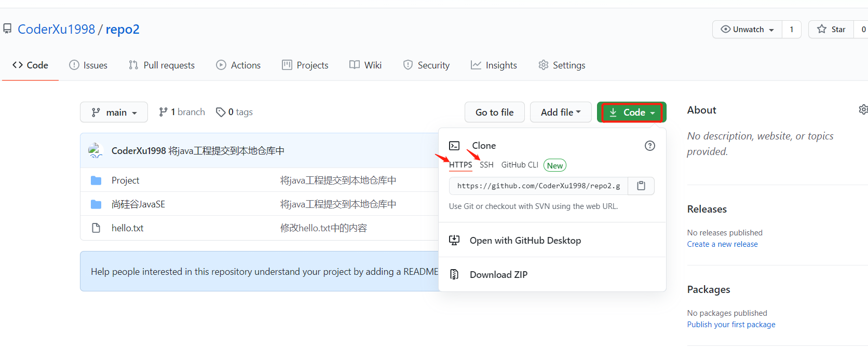Viewport: 868px width, 350px height.
Task: Open the Releases heading link
Action: (707, 209)
